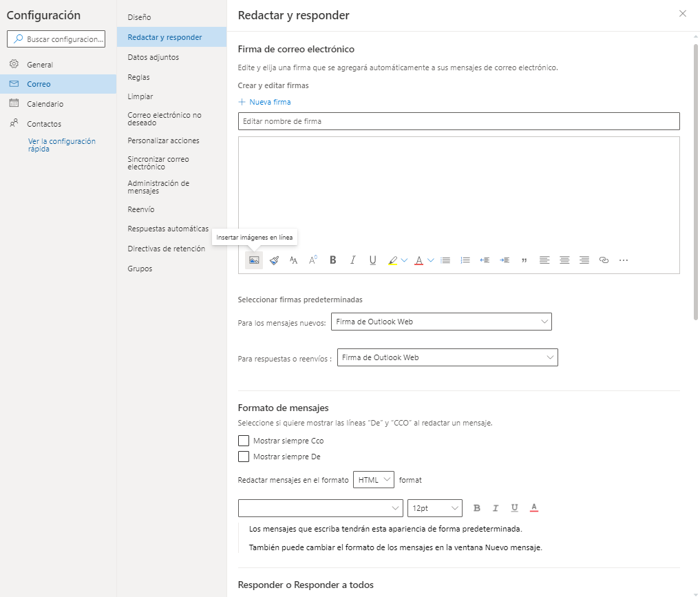Increase indent in signature editor
The width and height of the screenshot is (700, 597).
click(x=505, y=260)
